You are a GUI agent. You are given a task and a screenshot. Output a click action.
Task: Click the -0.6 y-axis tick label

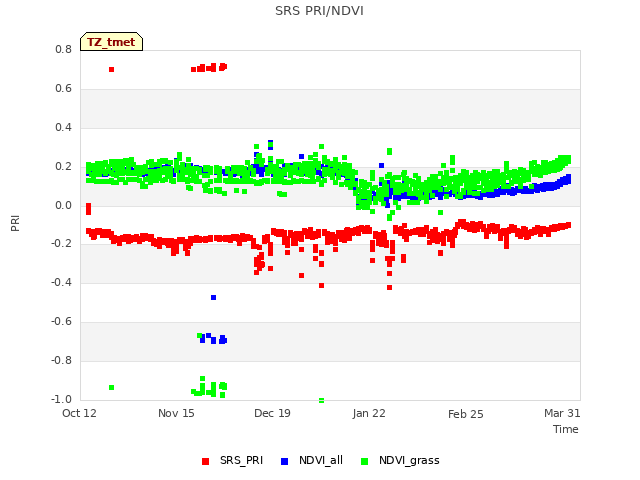62,322
